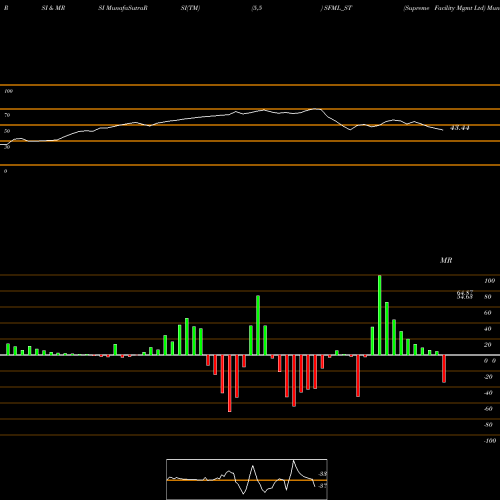The image size is (500, 500).
Task: Click the "SFML_ST" ticker symbol text
Action: [x=338, y=8]
